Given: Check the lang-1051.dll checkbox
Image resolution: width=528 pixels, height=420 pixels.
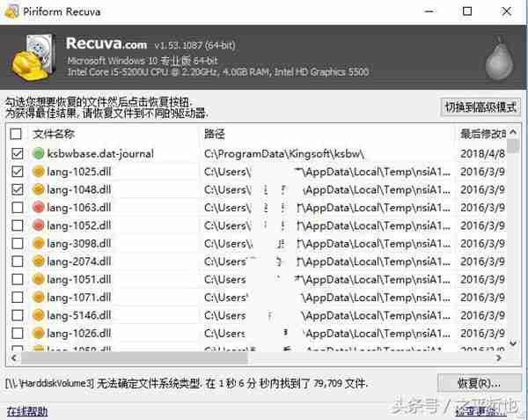Looking at the screenshot, I should [18, 279].
